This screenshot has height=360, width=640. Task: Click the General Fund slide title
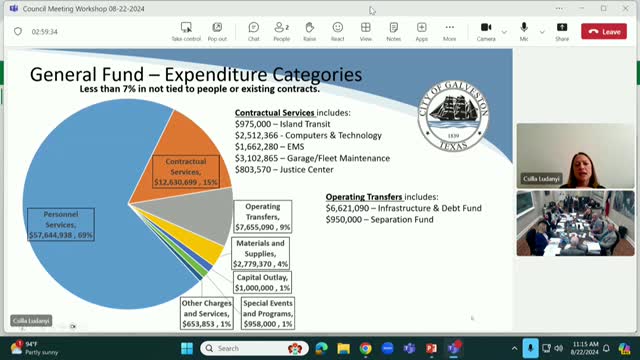[196, 74]
